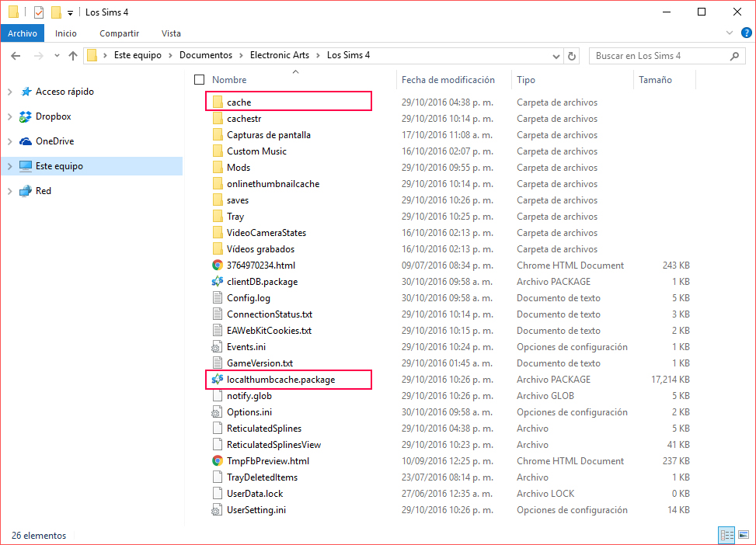Select the TmpFbPreview.html Chrome icon
Image resolution: width=756 pixels, height=545 pixels.
(218, 460)
